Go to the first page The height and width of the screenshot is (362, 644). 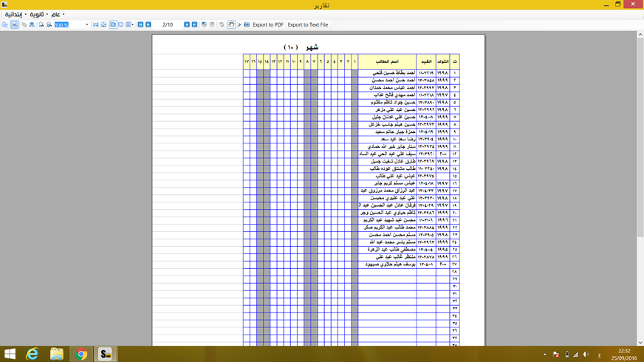(x=140, y=24)
